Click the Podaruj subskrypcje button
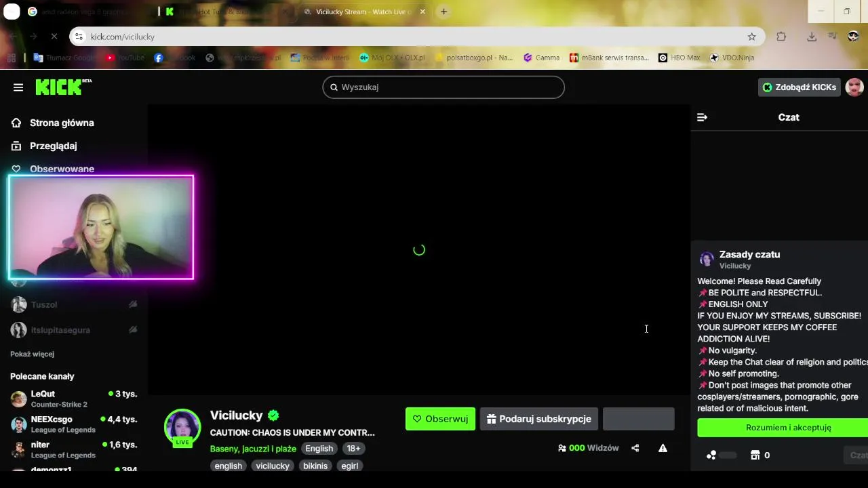This screenshot has width=868, height=488. pos(539,419)
